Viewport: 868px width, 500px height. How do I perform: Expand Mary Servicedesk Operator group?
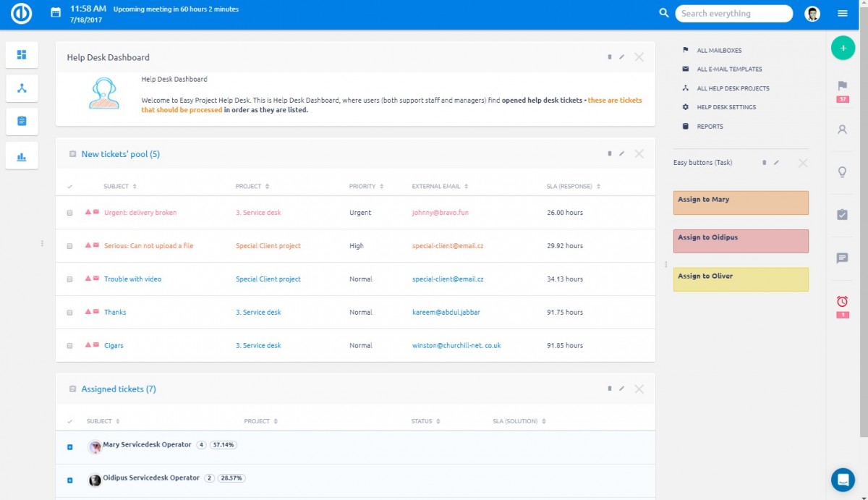[x=70, y=447]
